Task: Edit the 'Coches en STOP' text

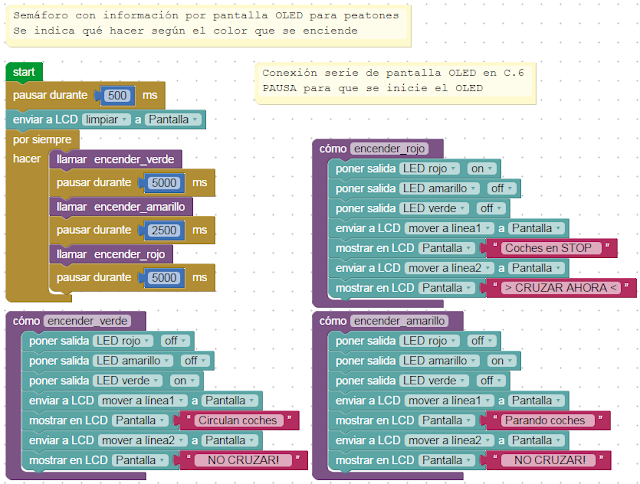Action: point(549,248)
